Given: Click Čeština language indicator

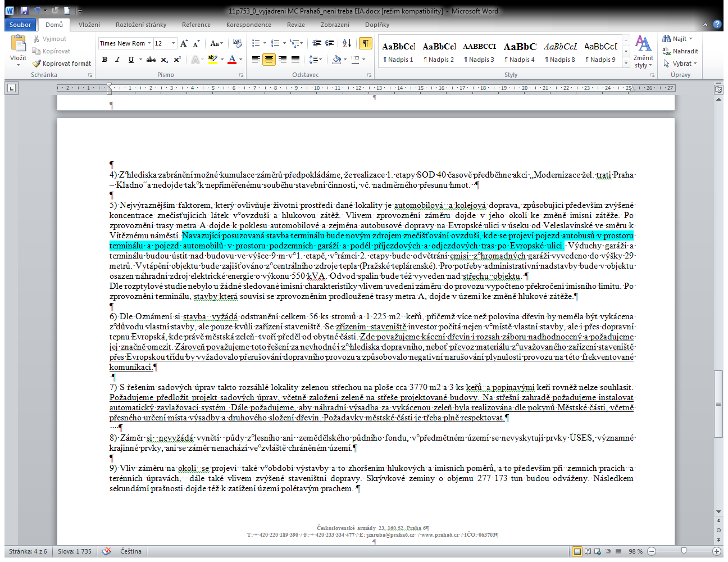Looking at the screenshot, I should tap(131, 551).
